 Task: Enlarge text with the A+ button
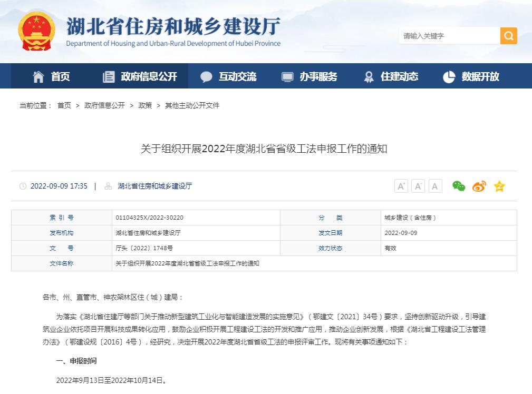[x=401, y=185]
